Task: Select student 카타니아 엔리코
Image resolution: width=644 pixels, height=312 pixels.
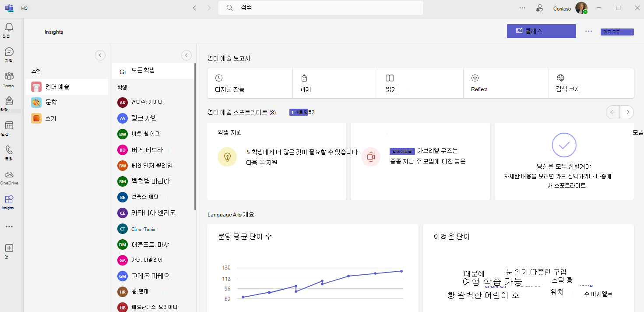Action: [153, 213]
